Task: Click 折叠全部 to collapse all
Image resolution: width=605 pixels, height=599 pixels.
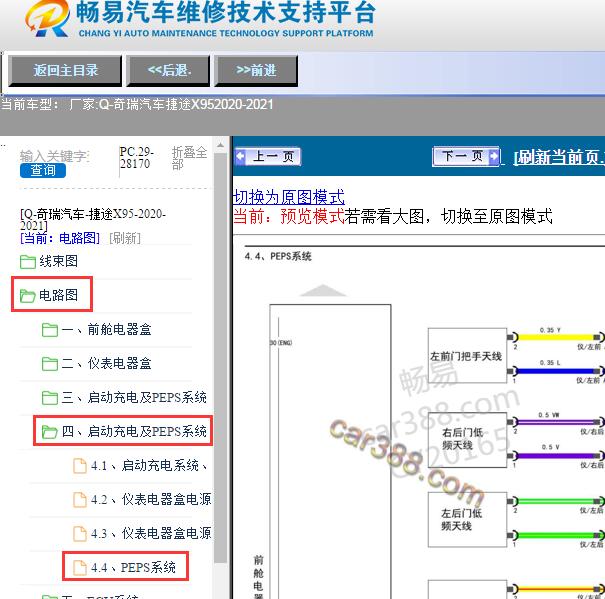Action: click(x=189, y=158)
